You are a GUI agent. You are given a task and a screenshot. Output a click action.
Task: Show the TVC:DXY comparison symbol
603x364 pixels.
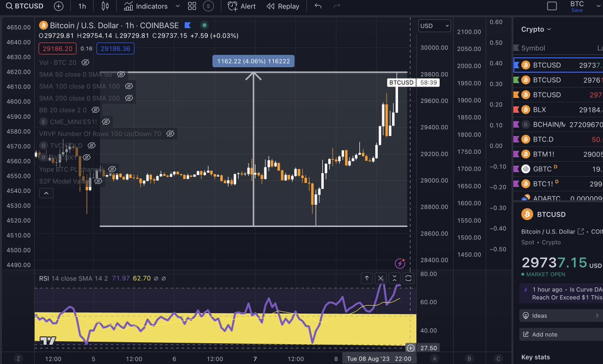point(86,157)
